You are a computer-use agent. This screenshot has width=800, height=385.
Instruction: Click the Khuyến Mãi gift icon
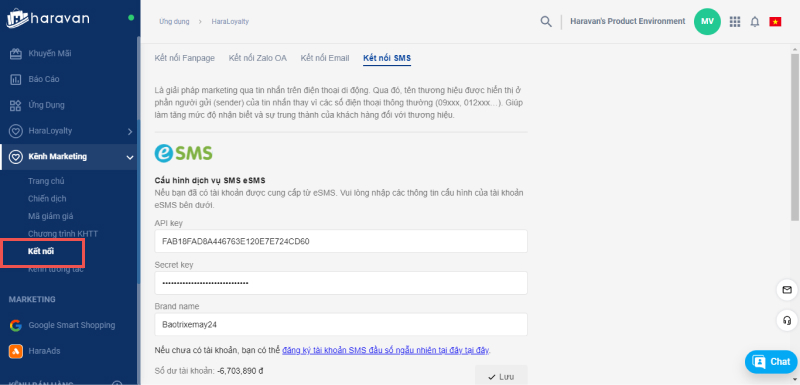click(16, 54)
